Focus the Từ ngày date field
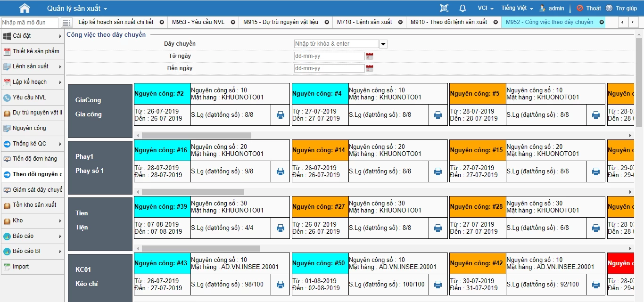The width and height of the screenshot is (644, 302). [x=329, y=56]
